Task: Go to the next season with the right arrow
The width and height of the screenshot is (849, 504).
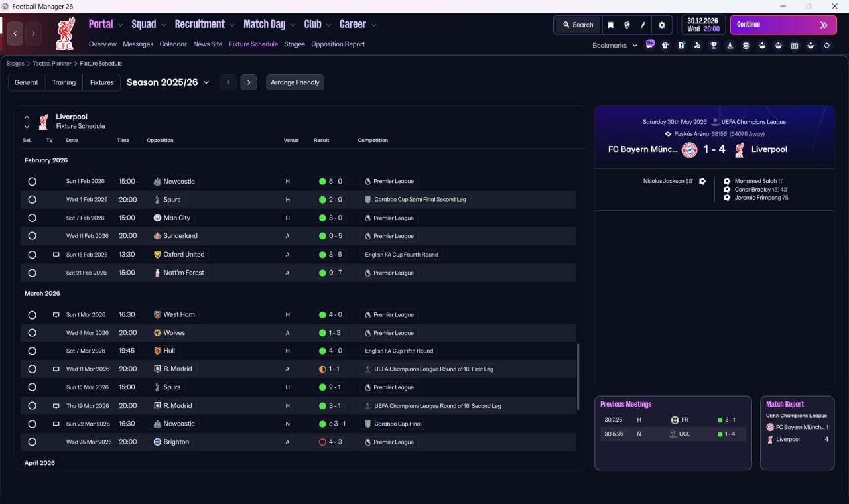Action: (249, 82)
